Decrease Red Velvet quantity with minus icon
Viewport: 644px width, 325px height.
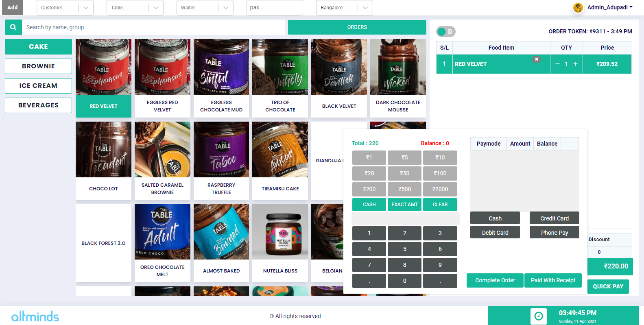tap(557, 64)
